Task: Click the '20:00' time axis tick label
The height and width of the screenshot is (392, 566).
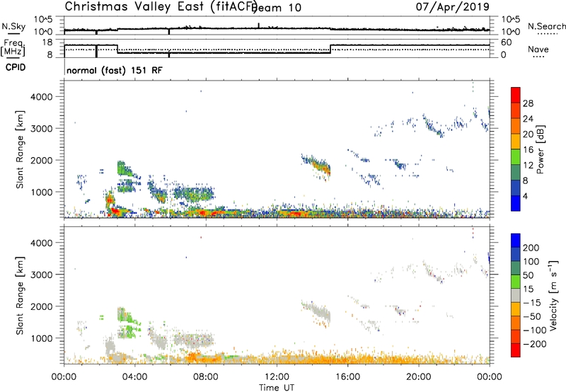Action: [419, 377]
